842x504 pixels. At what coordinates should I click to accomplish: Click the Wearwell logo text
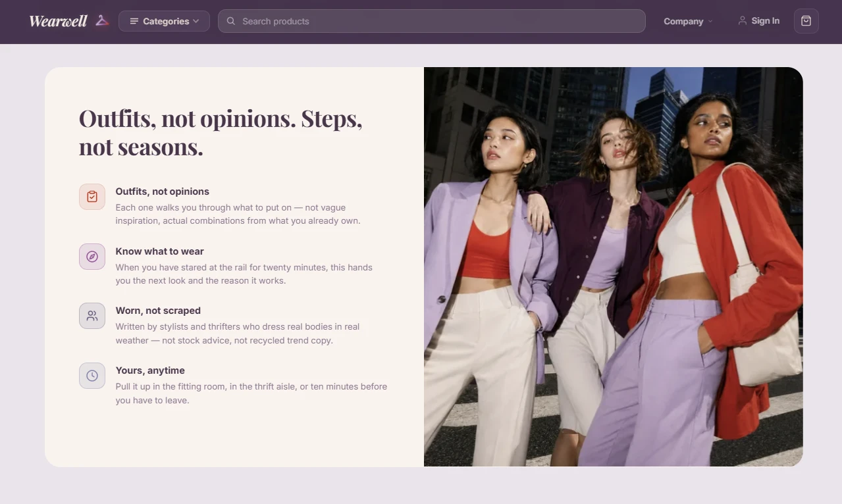[58, 21]
